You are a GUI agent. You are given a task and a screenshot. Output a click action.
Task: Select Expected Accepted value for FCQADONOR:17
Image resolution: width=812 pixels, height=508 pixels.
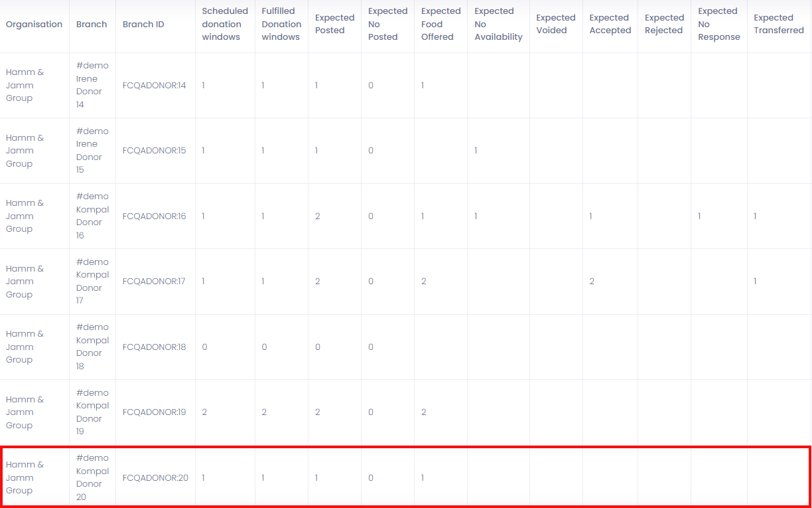click(592, 282)
